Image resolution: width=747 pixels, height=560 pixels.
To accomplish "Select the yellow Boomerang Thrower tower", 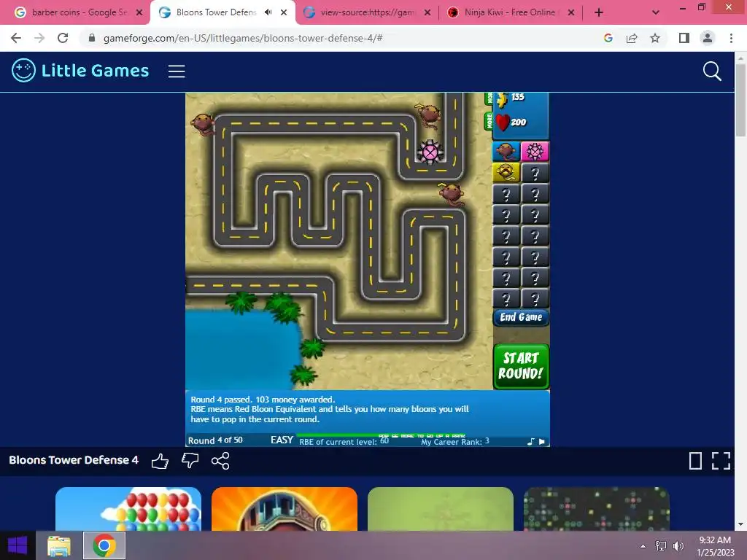I will pos(506,172).
